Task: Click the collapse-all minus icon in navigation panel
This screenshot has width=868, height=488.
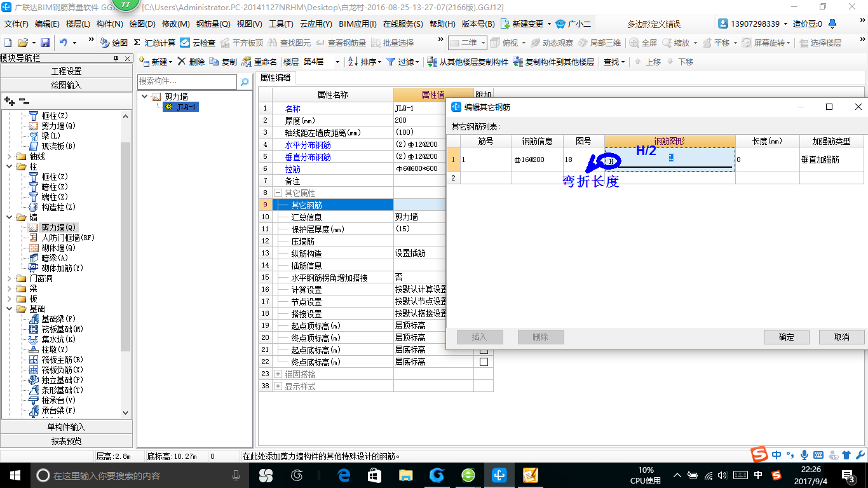Action: [x=24, y=101]
